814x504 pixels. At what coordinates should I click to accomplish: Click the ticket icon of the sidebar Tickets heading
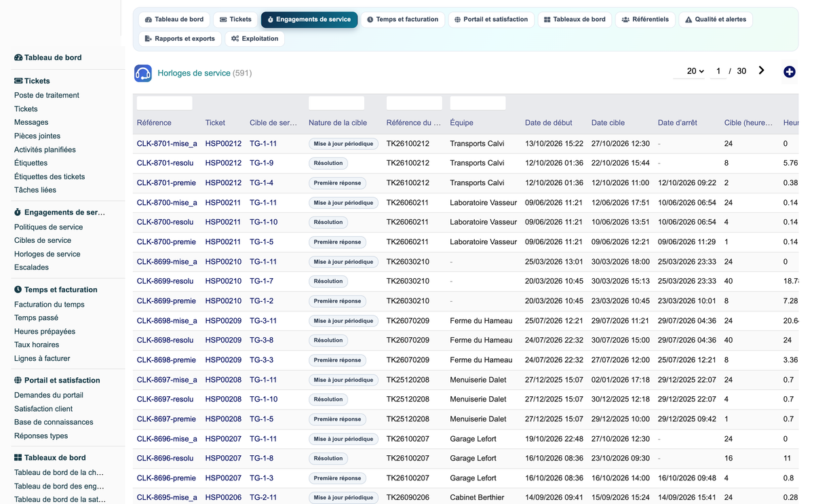click(18, 81)
